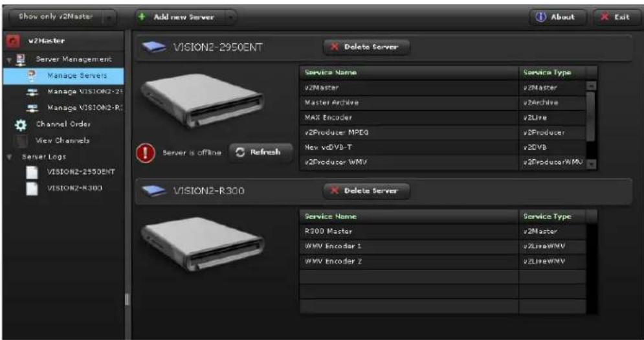Click red X icon on VISION2-2950ENT Delete Server

[x=335, y=47]
